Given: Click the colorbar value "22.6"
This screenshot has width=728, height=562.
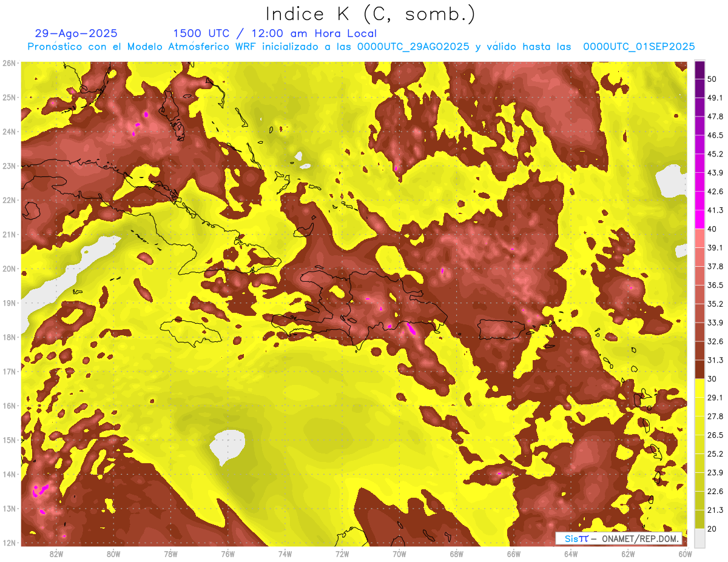Looking at the screenshot, I should [715, 492].
